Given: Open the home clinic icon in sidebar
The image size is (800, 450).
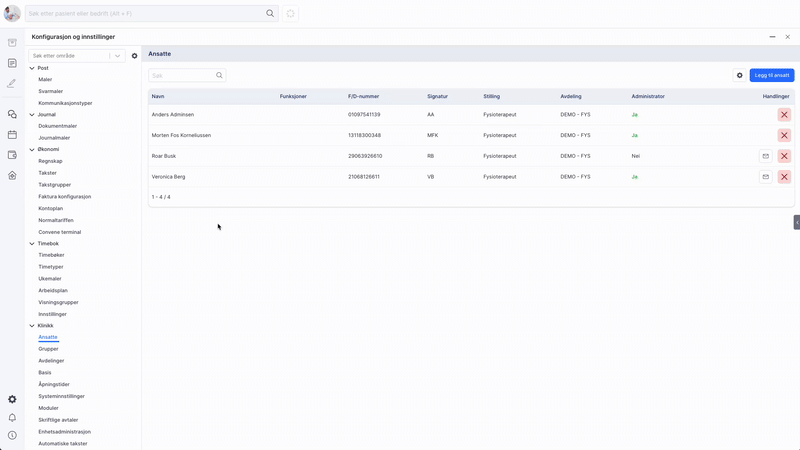Looking at the screenshot, I should point(12,176).
